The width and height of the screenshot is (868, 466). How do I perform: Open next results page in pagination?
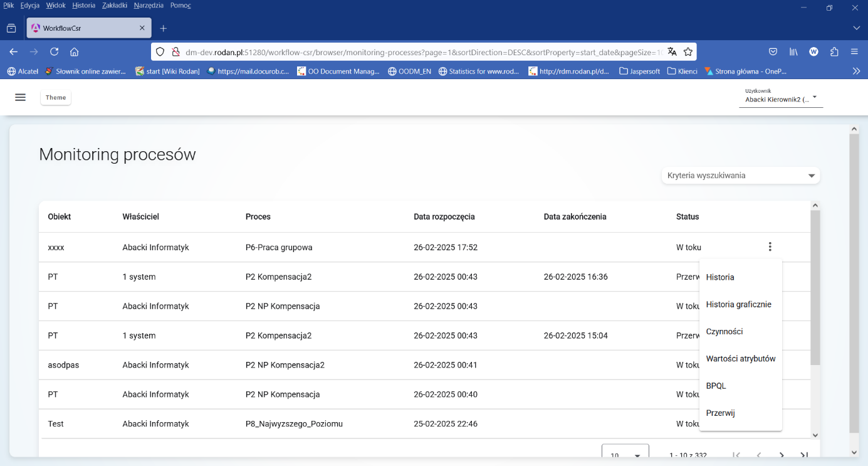pyautogui.click(x=782, y=453)
